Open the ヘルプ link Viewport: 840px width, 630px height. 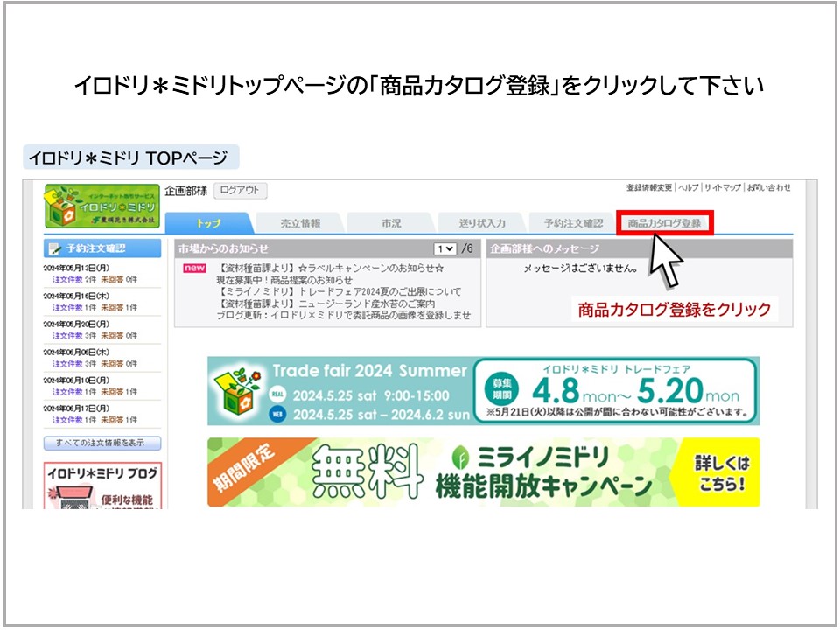point(689,187)
